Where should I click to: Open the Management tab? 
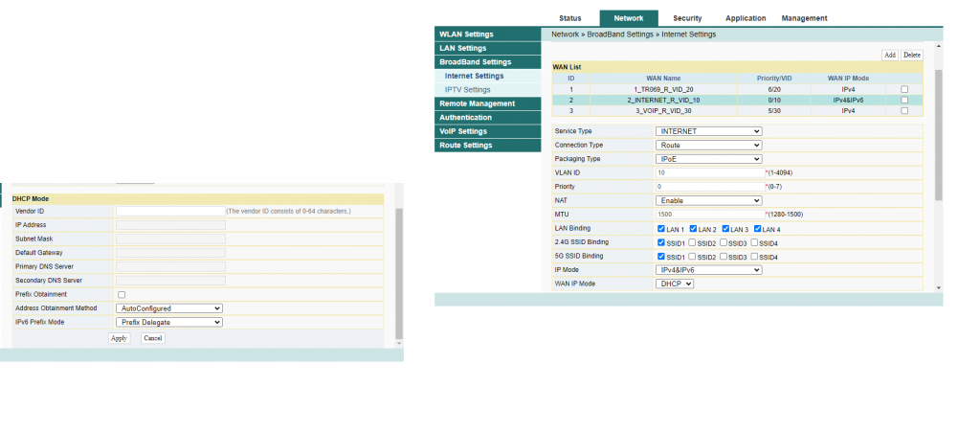click(x=804, y=18)
